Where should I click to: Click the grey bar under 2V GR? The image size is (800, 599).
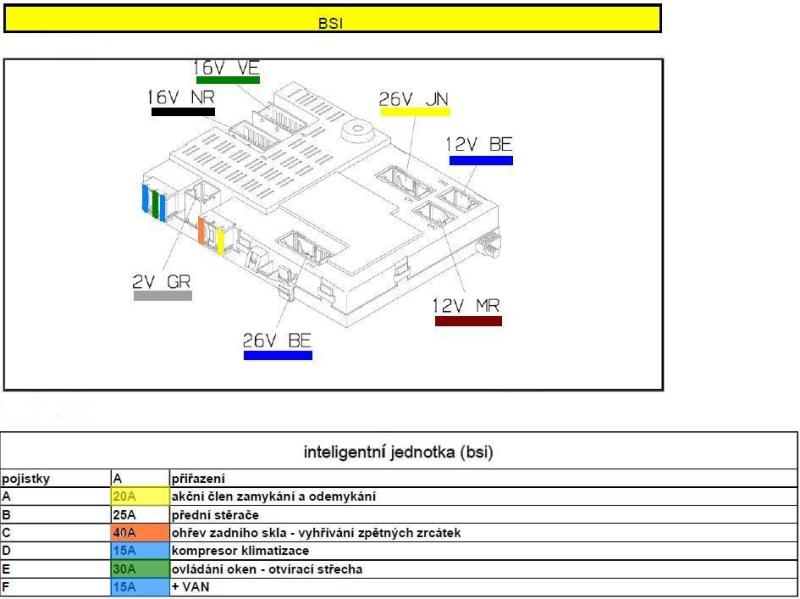point(163,296)
